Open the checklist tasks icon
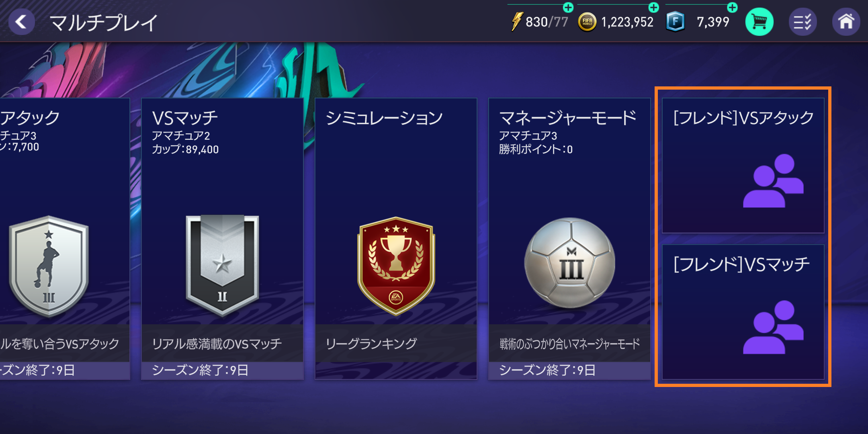The width and height of the screenshot is (868, 434). pos(802,22)
